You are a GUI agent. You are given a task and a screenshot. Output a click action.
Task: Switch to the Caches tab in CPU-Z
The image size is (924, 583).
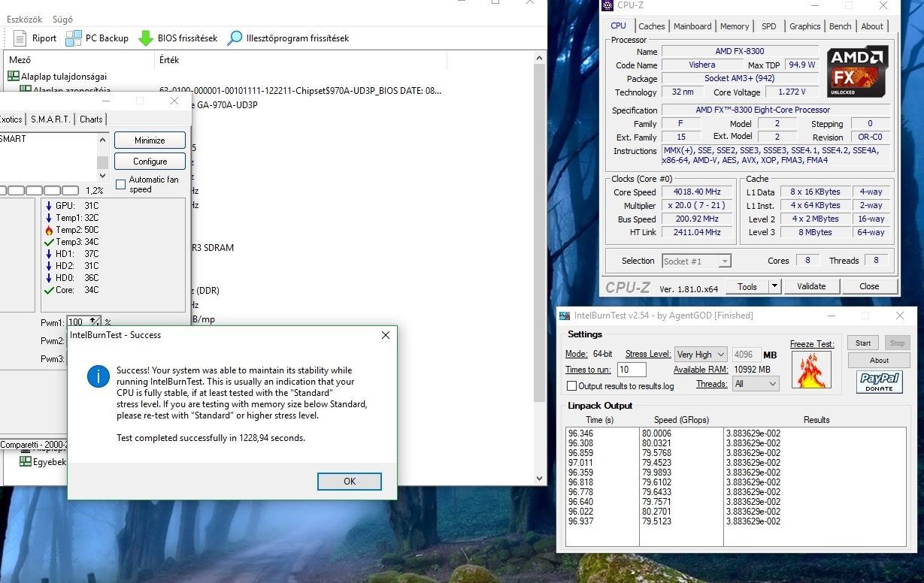[x=652, y=26]
